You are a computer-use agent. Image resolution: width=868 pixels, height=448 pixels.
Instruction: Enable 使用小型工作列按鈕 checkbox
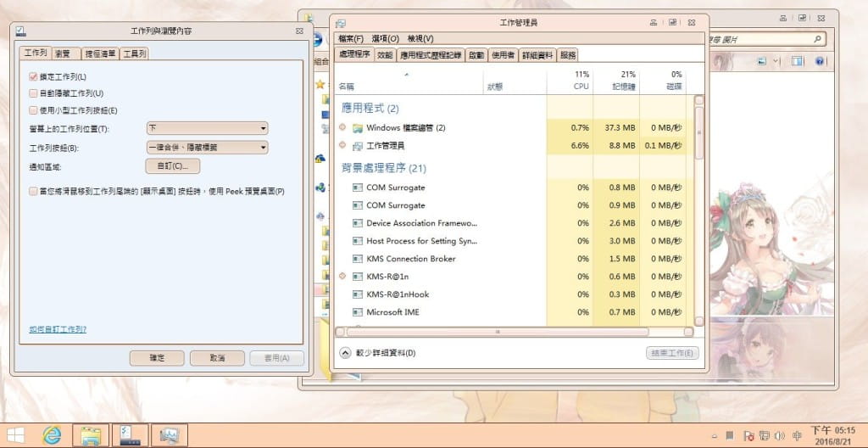coord(33,109)
